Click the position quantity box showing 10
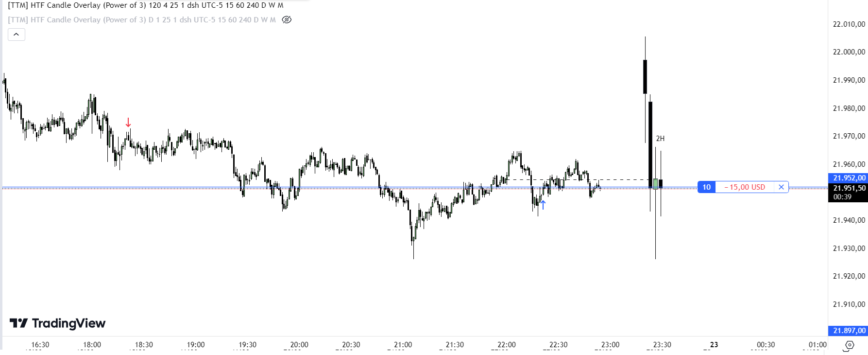This screenshot has width=868, height=355. click(706, 187)
